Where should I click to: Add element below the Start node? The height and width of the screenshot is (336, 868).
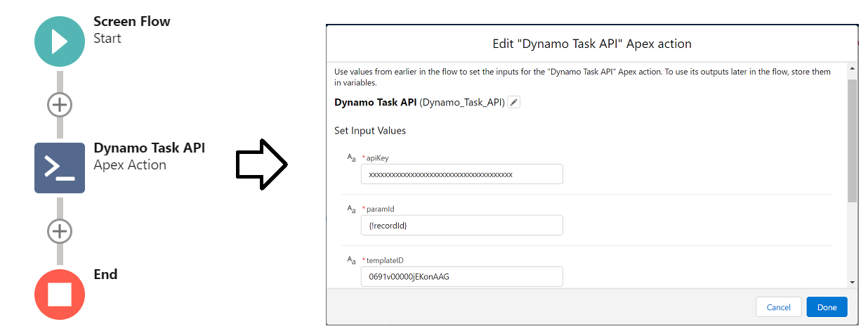(x=60, y=105)
